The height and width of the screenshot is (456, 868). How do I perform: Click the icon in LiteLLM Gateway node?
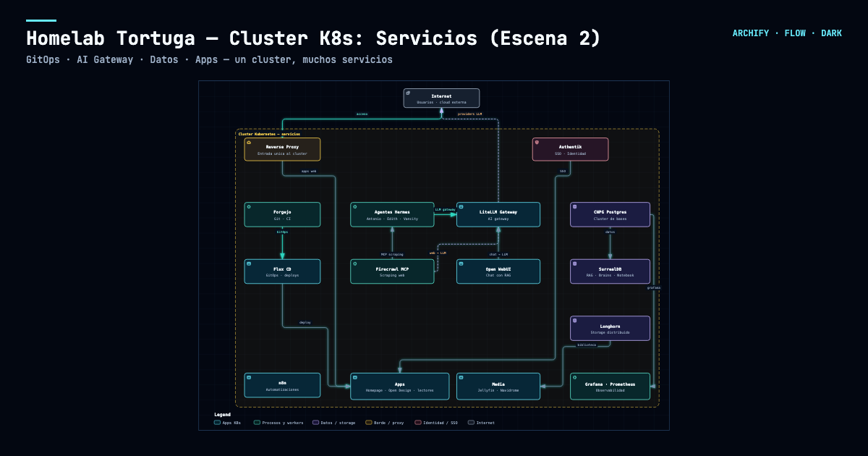click(x=461, y=206)
